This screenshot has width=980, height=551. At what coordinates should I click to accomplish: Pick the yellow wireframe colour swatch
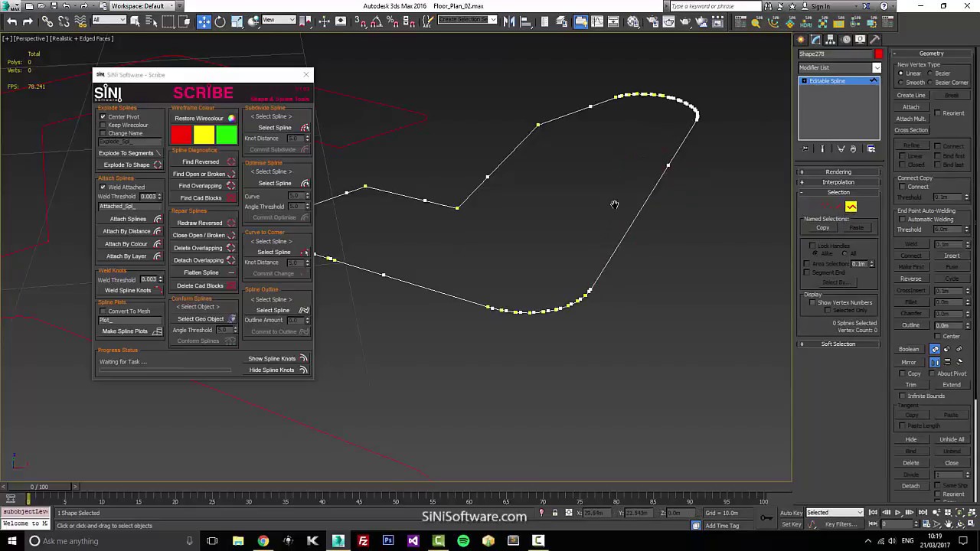point(204,135)
